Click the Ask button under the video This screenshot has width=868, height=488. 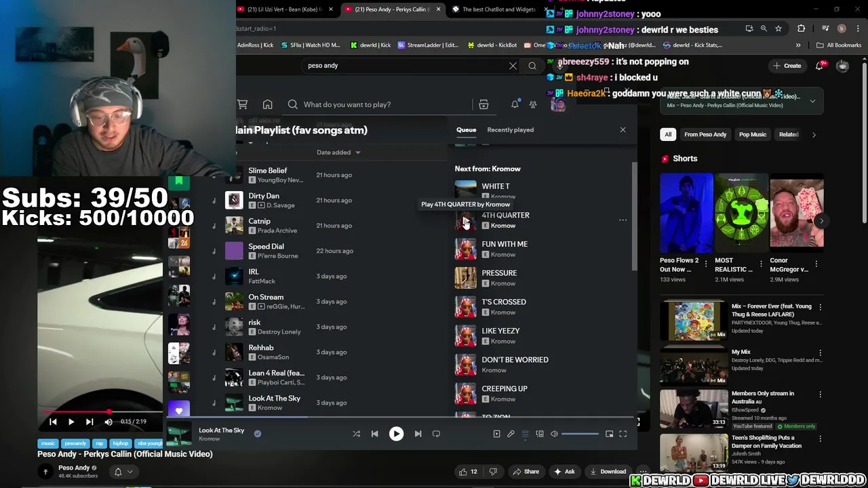(564, 472)
